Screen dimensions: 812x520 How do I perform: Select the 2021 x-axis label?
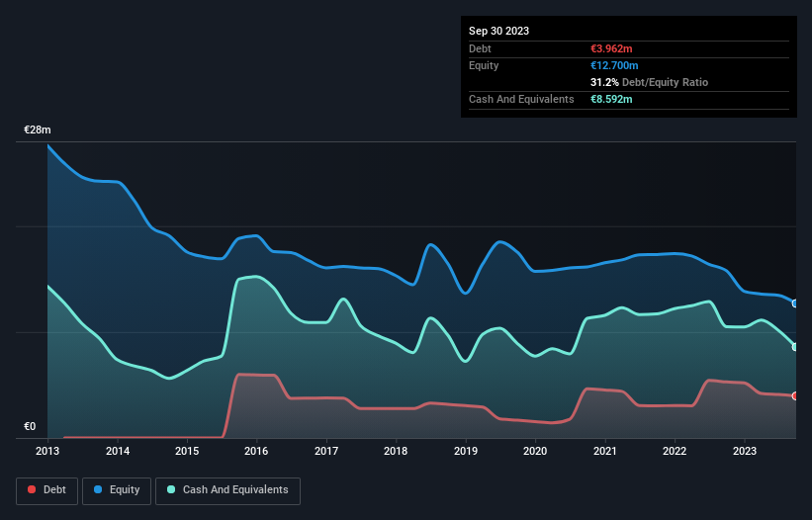[x=605, y=451]
